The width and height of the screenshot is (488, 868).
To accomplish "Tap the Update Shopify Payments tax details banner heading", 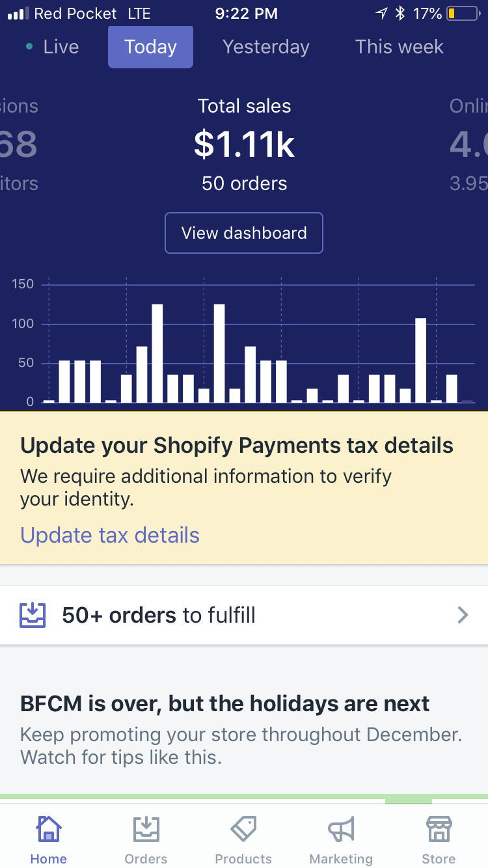I will [x=237, y=446].
